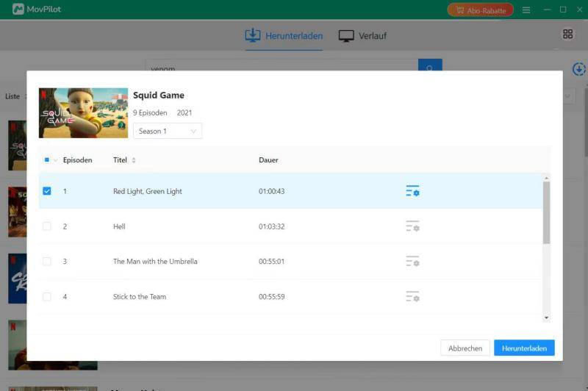The image size is (588, 391).
Task: Click the MovPilot logo icon
Action: tap(18, 9)
